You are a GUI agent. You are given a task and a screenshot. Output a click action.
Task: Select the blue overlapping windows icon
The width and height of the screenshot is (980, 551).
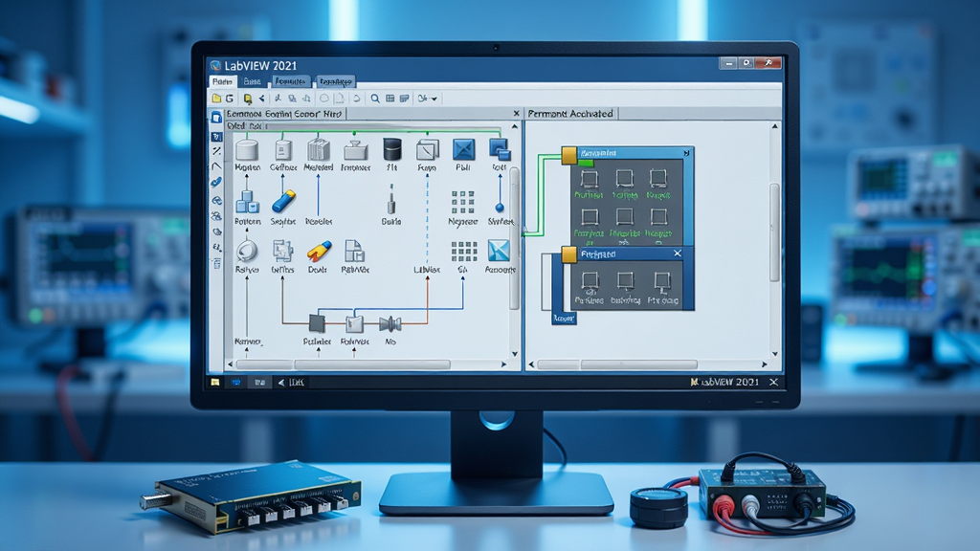pyautogui.click(x=500, y=149)
